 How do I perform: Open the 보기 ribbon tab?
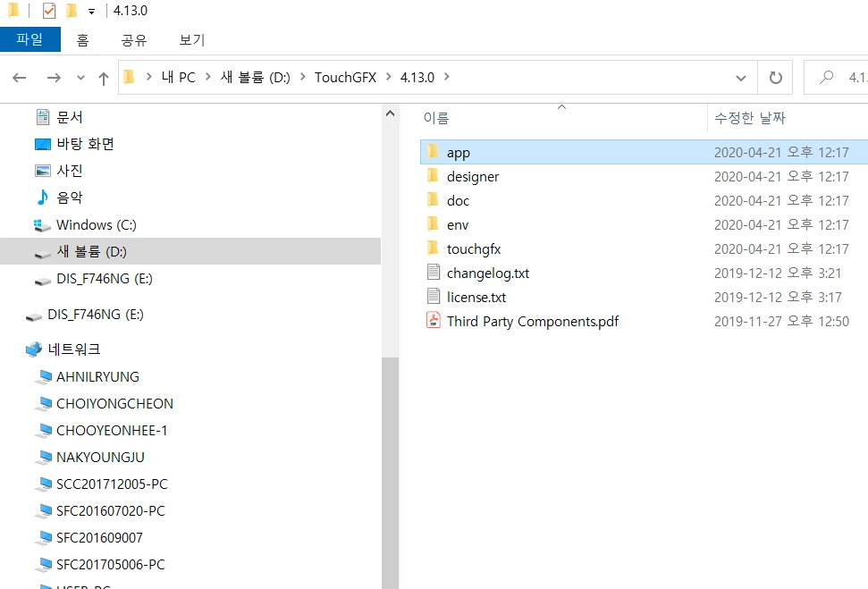tap(192, 40)
